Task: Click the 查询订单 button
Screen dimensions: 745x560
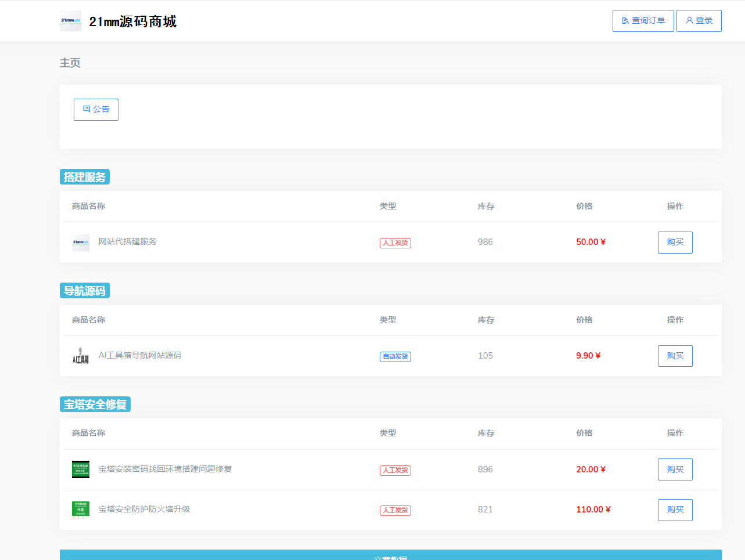Action: click(643, 21)
